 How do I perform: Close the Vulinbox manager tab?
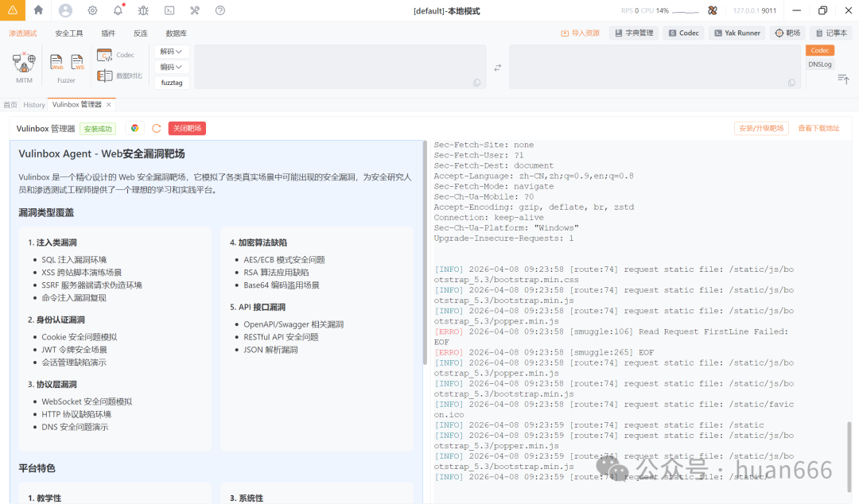click(109, 105)
